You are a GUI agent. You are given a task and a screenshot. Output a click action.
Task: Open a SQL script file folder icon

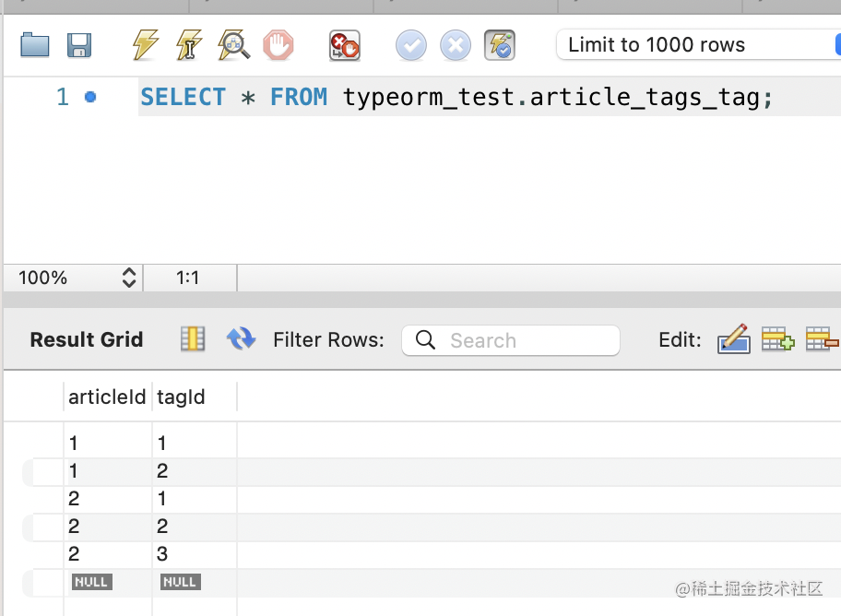tap(35, 45)
